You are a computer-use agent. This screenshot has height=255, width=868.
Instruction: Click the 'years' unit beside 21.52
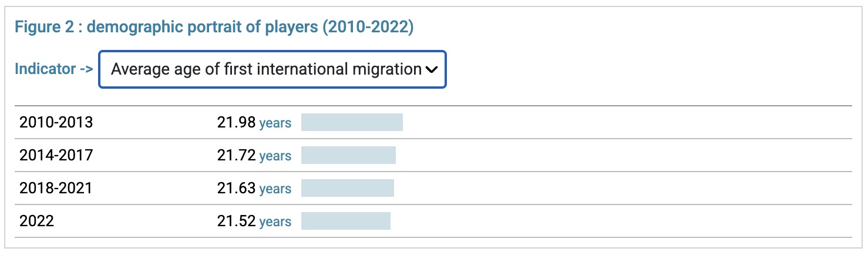point(275,222)
